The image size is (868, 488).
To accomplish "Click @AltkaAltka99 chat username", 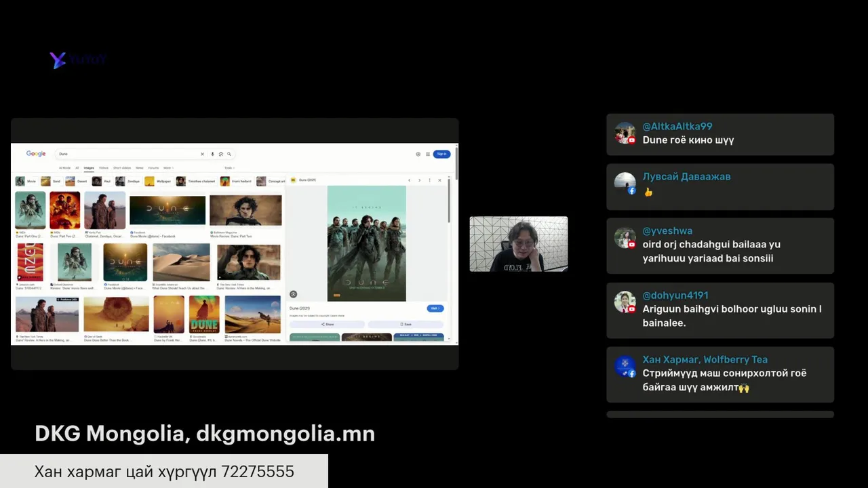I will click(x=677, y=127).
